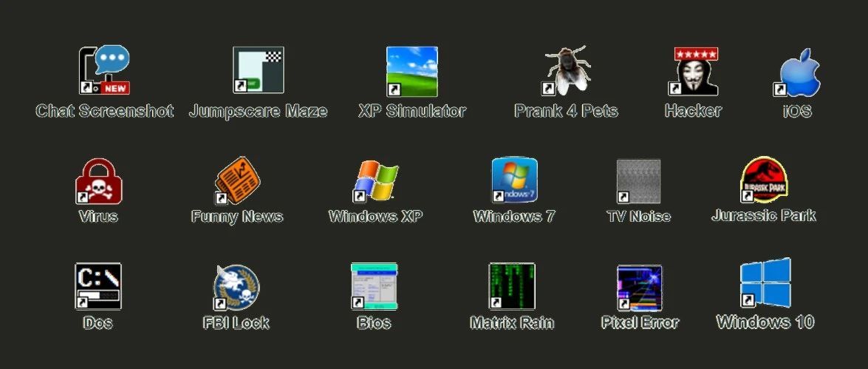Click the blue apple iOS icon

click(798, 72)
